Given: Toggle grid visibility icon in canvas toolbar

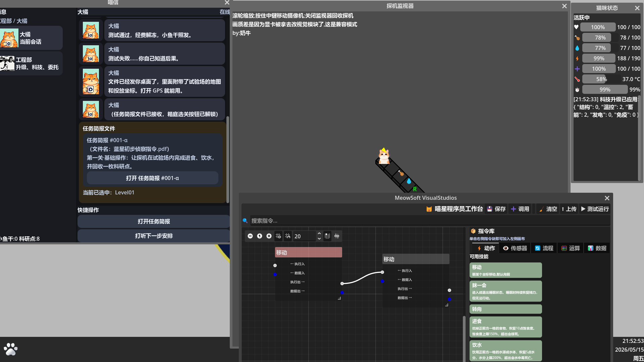Looking at the screenshot, I should 278,236.
